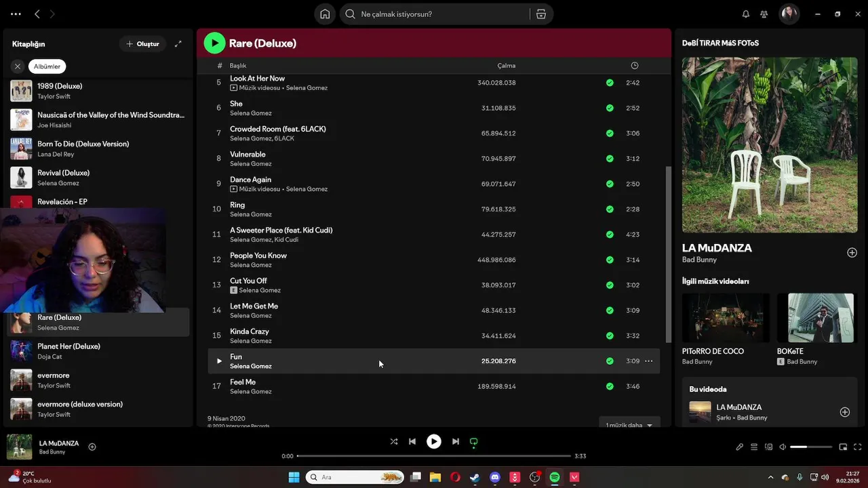Seek on the playback progress bar
The height and width of the screenshot is (488, 868).
click(x=434, y=456)
